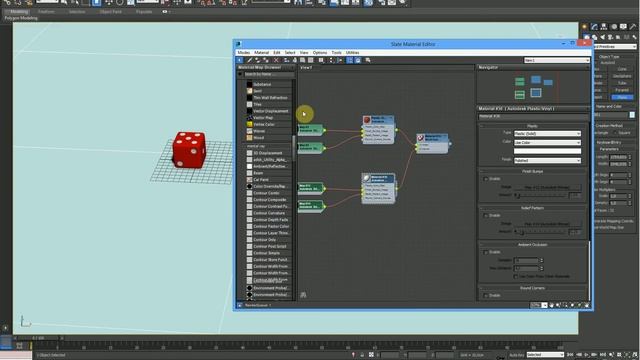Screen dimensions: 640x360
Task: Pick Material from Object eyedropper
Action: tap(249, 60)
